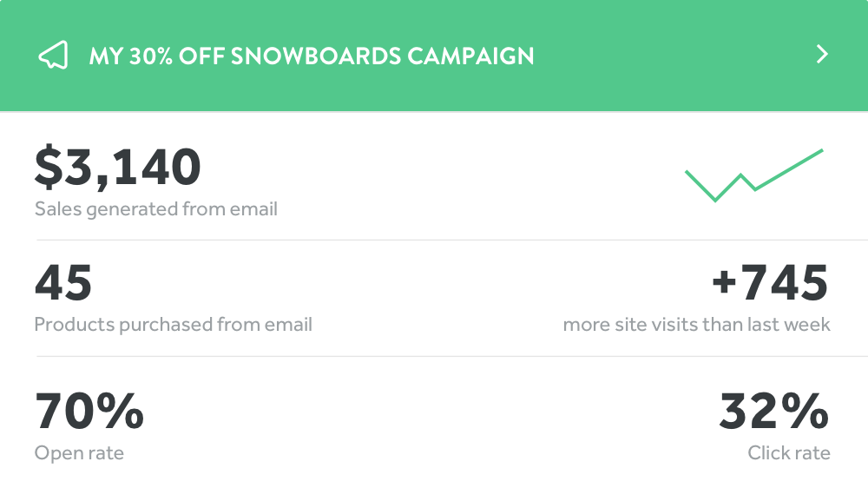The image size is (868, 488).
Task: Click the green campaign header banner
Action: coord(434,56)
